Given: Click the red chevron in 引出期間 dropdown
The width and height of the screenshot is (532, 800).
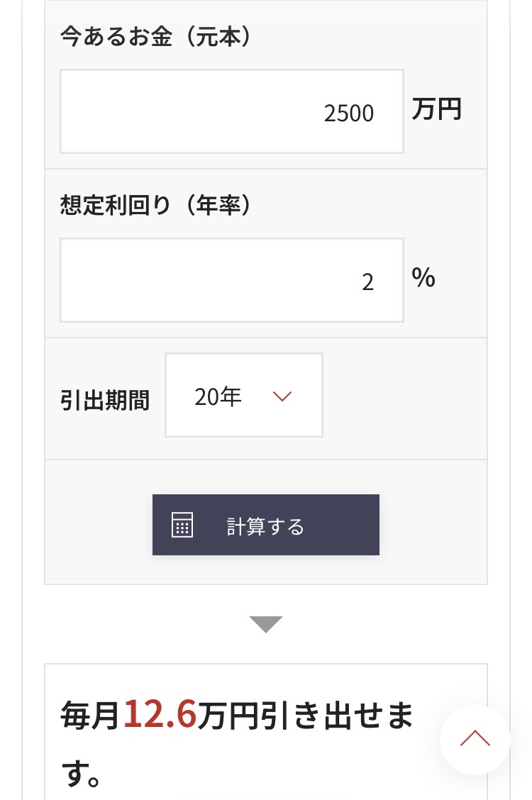Looking at the screenshot, I should [282, 396].
